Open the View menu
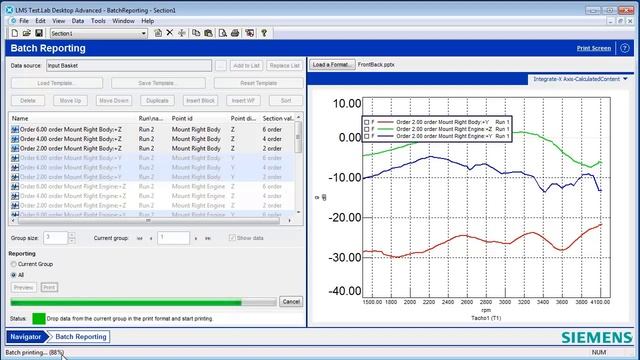 (58, 21)
